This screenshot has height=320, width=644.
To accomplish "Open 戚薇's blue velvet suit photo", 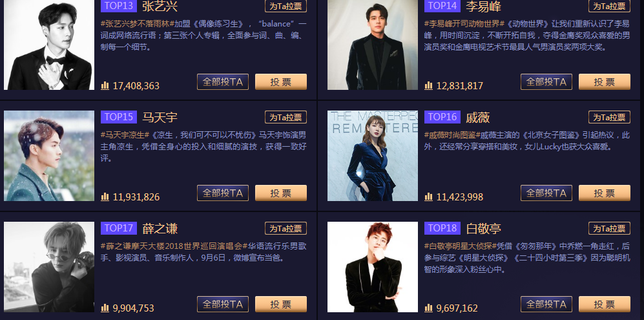I will click(x=373, y=156).
